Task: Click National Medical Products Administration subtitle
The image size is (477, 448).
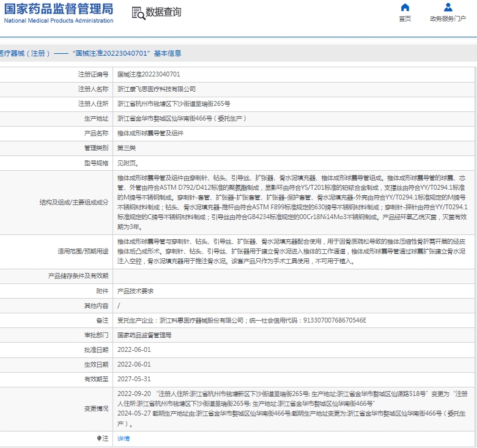Action: [x=59, y=21]
